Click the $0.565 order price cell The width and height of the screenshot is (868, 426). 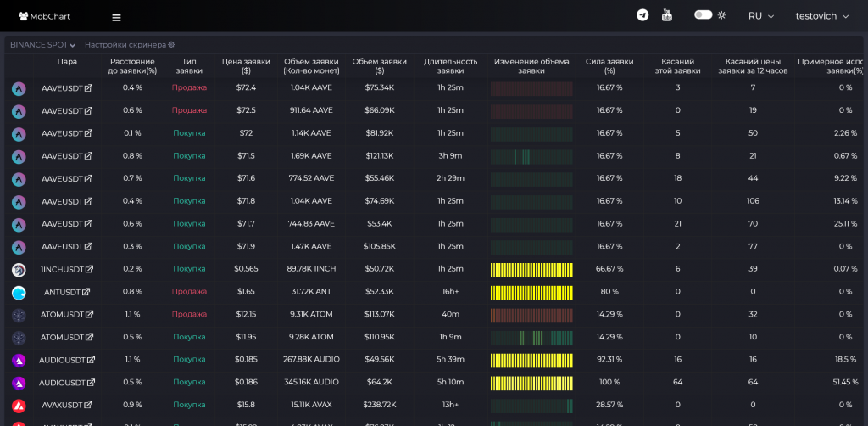(246, 269)
